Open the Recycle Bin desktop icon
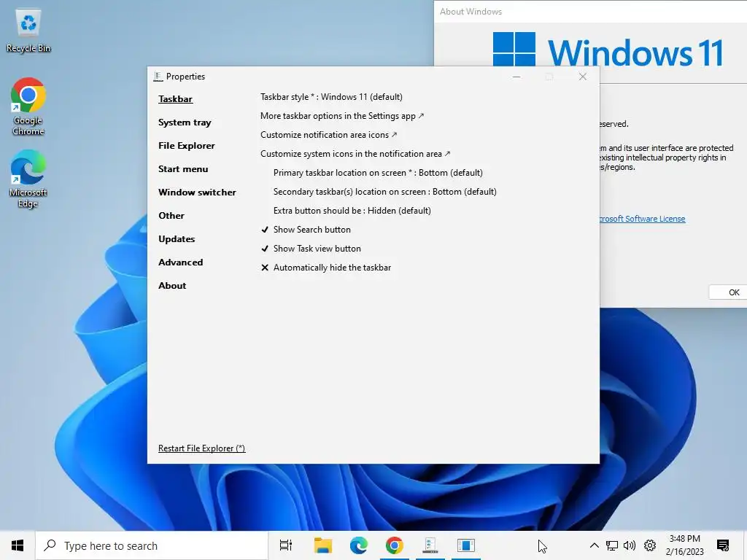This screenshot has height=560, width=747. tap(28, 31)
